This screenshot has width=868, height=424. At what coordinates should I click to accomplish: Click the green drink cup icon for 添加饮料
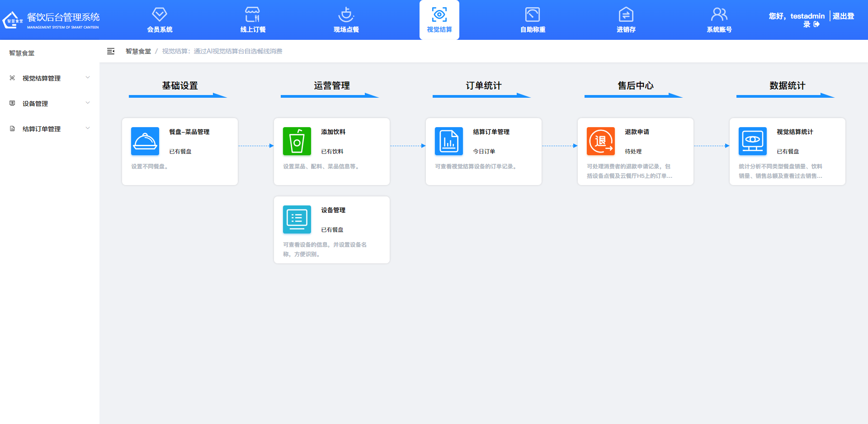pos(297,141)
